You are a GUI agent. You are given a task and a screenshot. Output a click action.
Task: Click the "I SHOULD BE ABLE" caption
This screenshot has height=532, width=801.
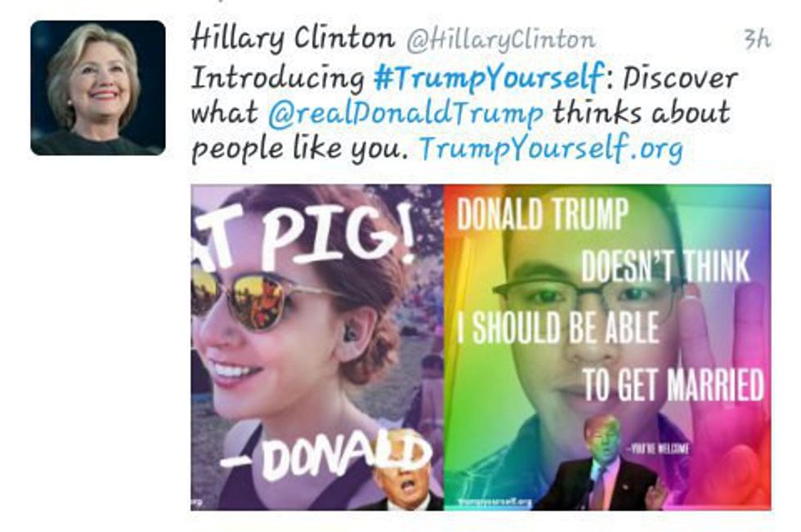pos(557,327)
